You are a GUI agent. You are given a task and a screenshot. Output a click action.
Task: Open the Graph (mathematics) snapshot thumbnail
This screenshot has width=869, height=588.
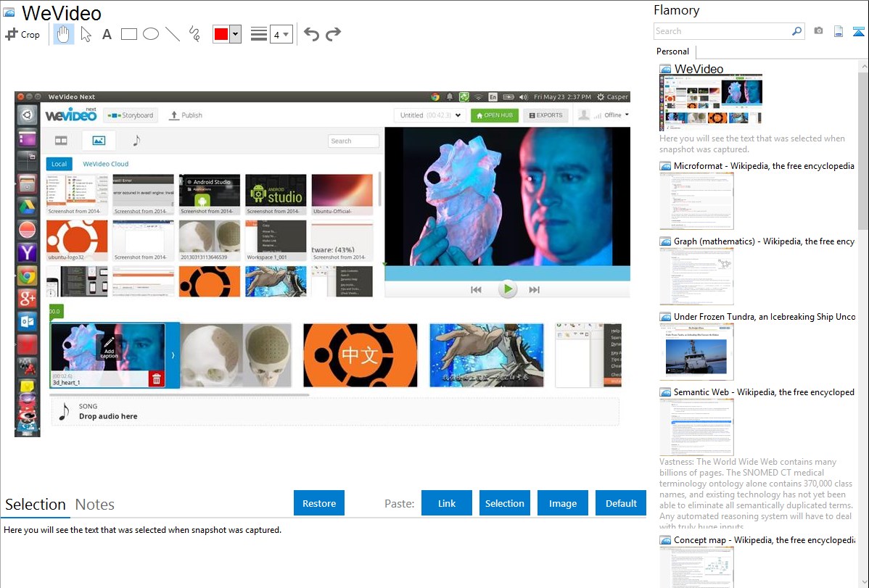[696, 276]
